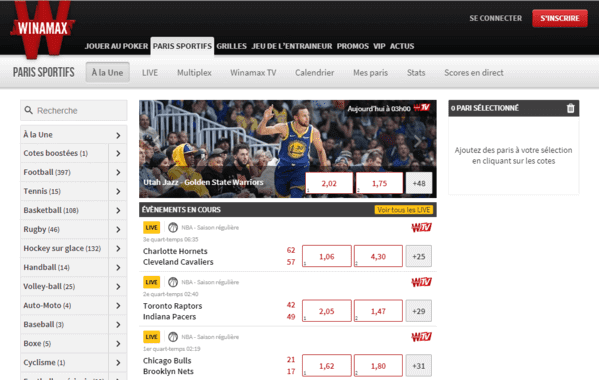Open the Stats tab
599x380 pixels.
tap(416, 73)
